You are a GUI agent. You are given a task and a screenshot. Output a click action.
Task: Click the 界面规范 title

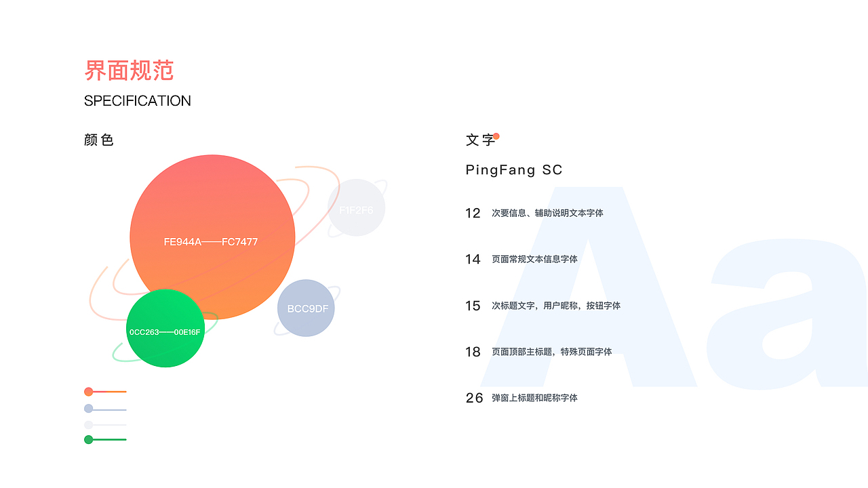click(129, 70)
